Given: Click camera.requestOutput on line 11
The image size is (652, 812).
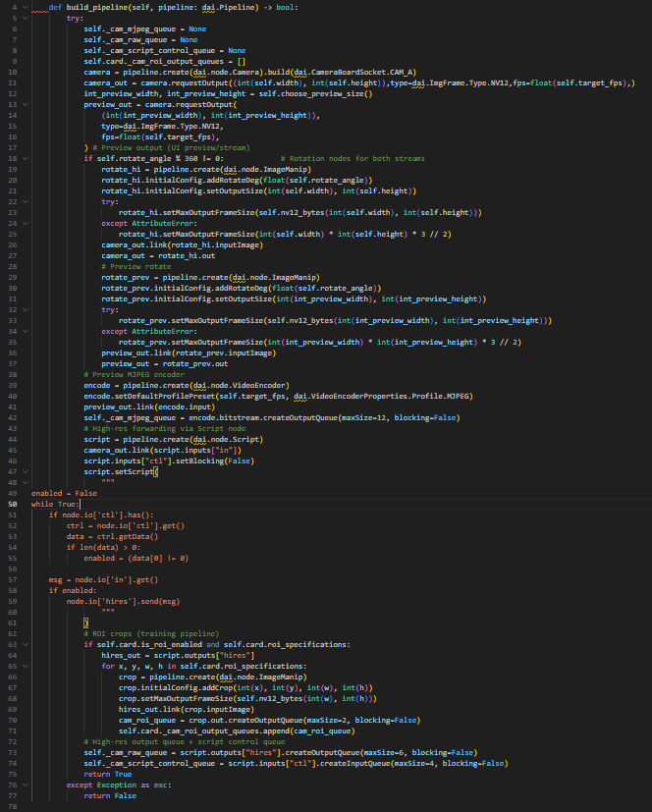Looking at the screenshot, I should tap(185, 82).
